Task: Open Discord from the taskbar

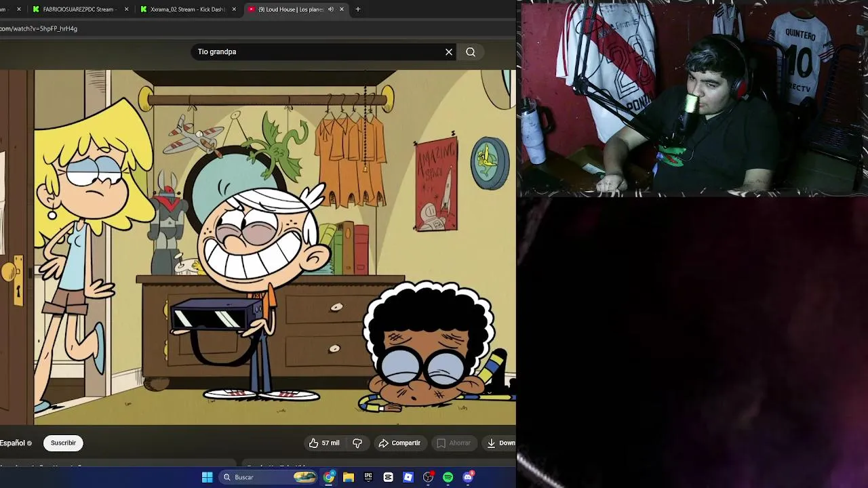Action: click(468, 477)
